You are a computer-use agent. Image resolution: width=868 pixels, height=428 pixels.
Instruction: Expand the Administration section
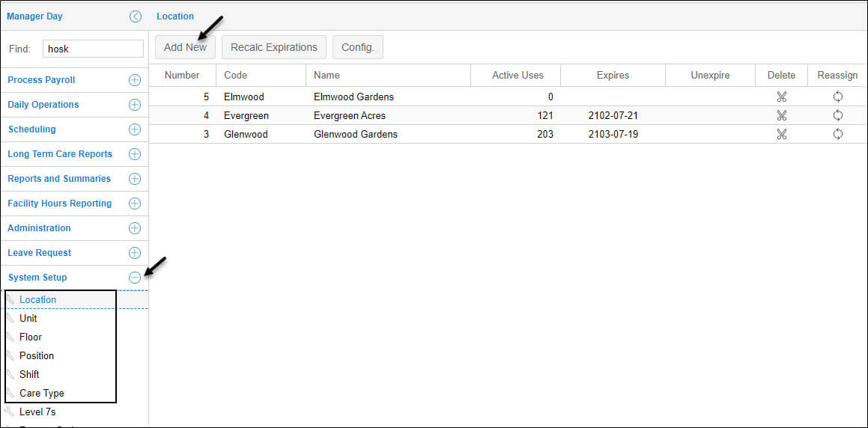[135, 228]
